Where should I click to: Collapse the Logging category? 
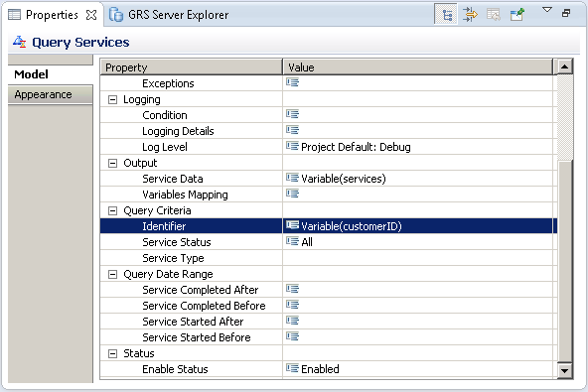pyautogui.click(x=112, y=99)
